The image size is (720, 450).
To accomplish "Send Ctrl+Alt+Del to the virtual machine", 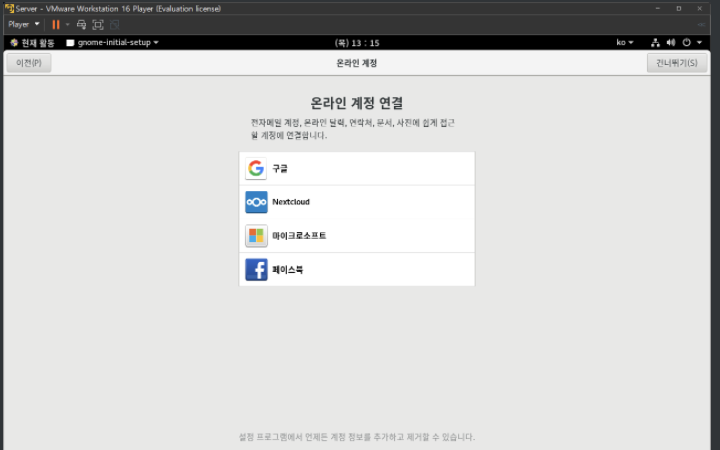I will tap(81, 24).
